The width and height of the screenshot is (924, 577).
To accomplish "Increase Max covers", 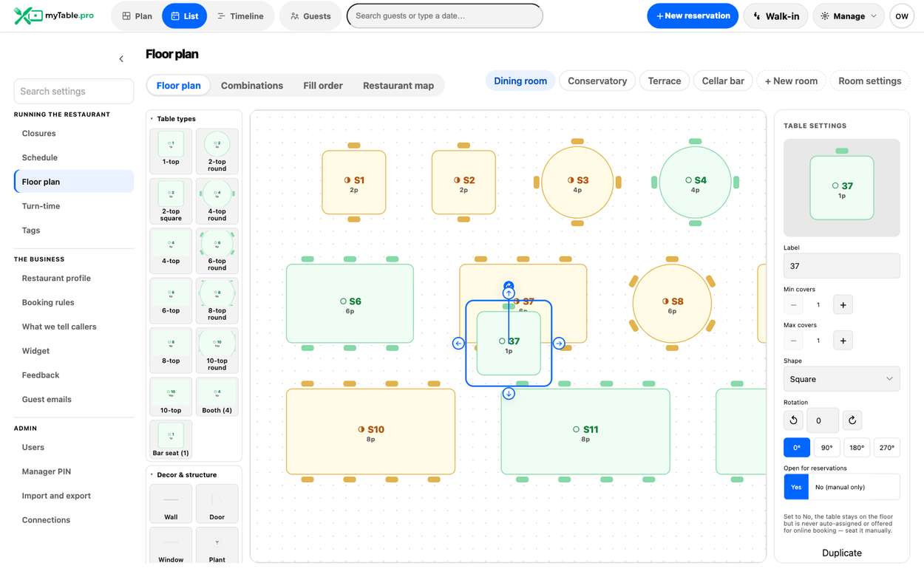I will [x=843, y=341].
